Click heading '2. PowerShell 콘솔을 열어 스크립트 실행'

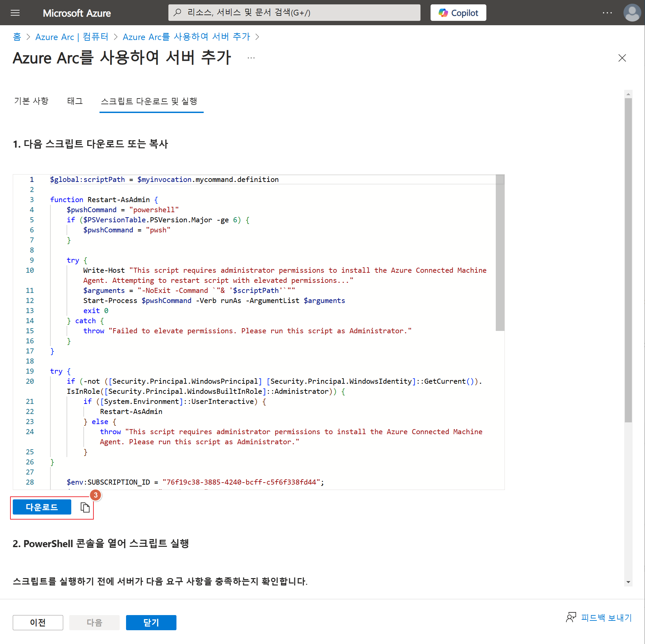tap(101, 543)
